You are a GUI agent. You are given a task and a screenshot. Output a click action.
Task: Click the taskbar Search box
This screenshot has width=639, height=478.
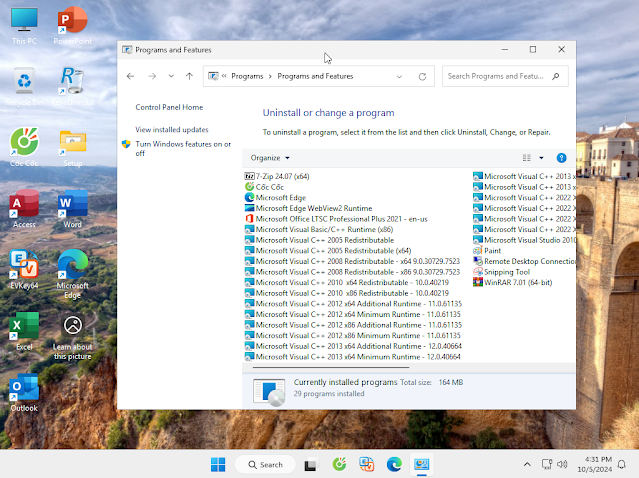pyautogui.click(x=265, y=465)
